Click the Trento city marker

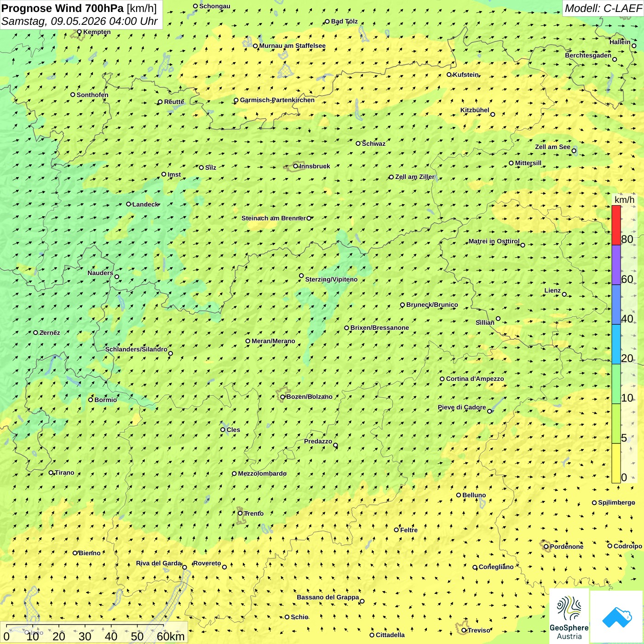(240, 513)
